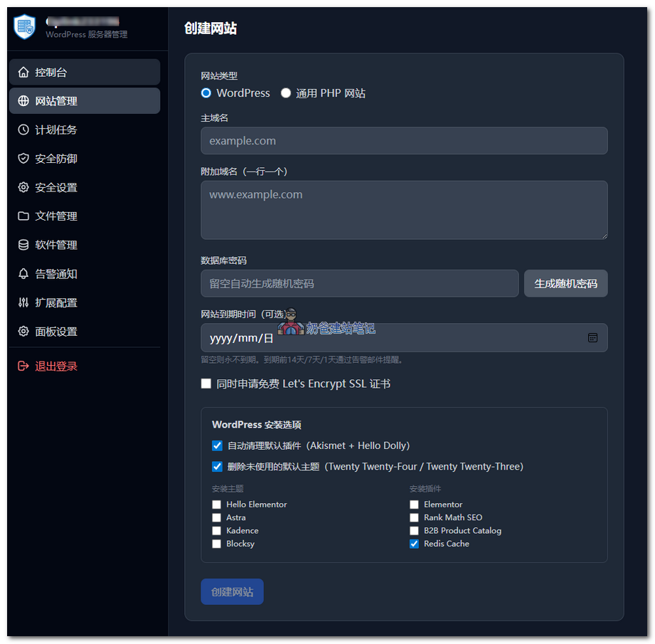Viewport: 655px width, 644px height.
Task: Click the sliders icon for 扩展配置
Action: click(23, 302)
